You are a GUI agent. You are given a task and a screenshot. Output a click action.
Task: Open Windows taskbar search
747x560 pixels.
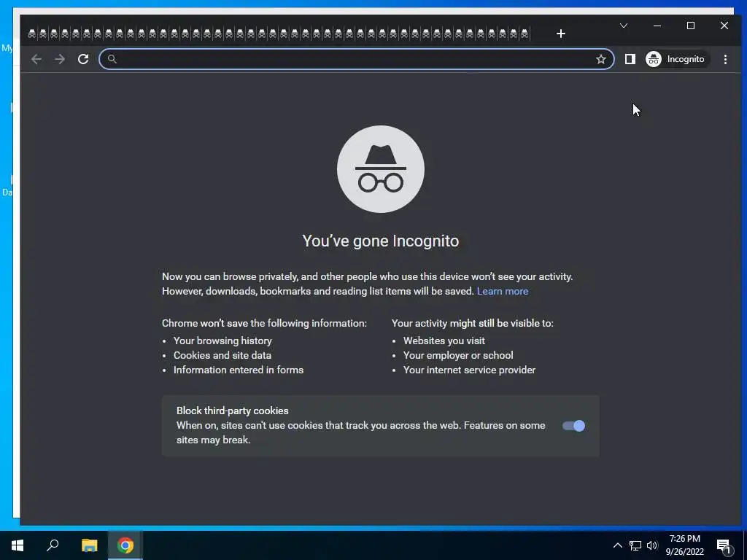[53, 545]
